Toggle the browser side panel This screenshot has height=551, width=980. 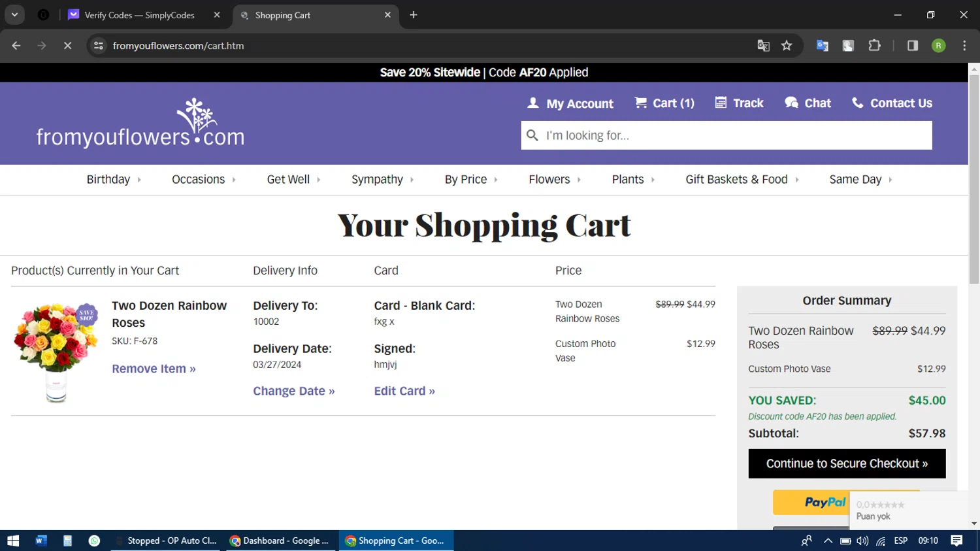click(x=913, y=46)
